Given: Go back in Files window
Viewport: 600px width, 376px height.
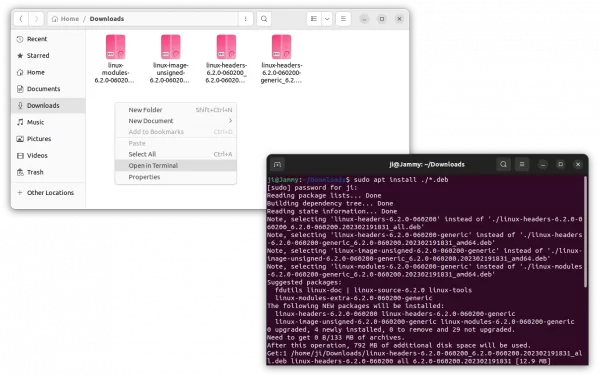Looking at the screenshot, I should [x=21, y=19].
